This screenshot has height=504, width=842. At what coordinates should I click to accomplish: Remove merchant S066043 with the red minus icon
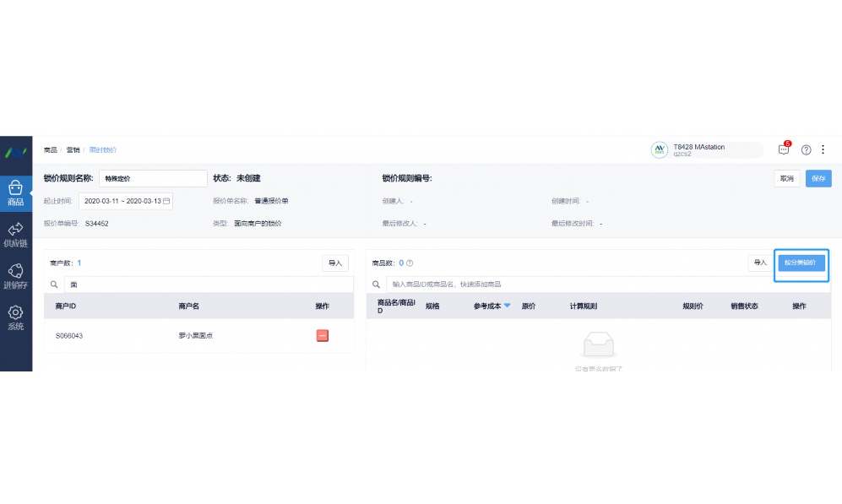[x=322, y=335]
